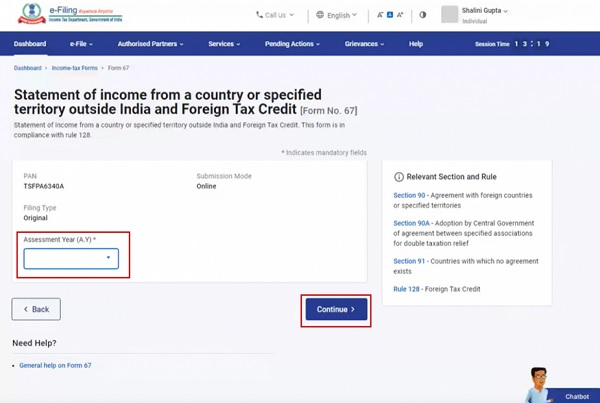This screenshot has height=403, width=600.
Task: Click the Session Time counter
Action: 512,44
